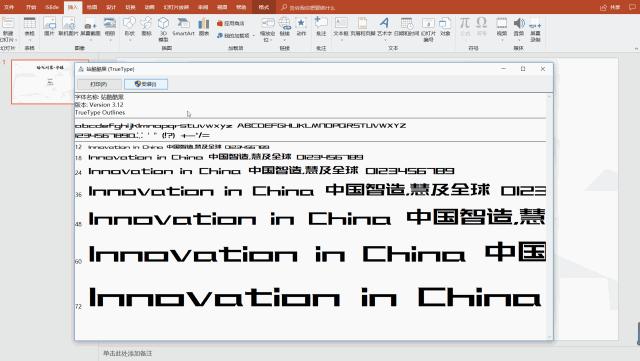
Task: Click the 3D Models (3D模型) cube icon
Action: tap(163, 23)
